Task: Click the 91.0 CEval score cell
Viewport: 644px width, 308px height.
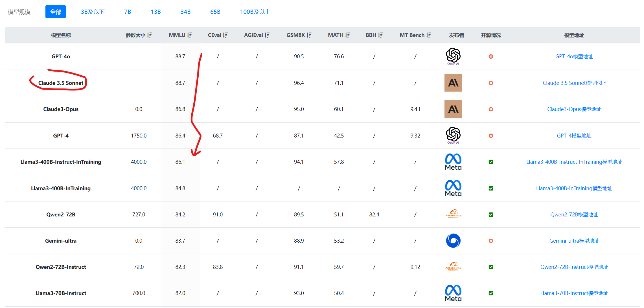Action: [218, 214]
